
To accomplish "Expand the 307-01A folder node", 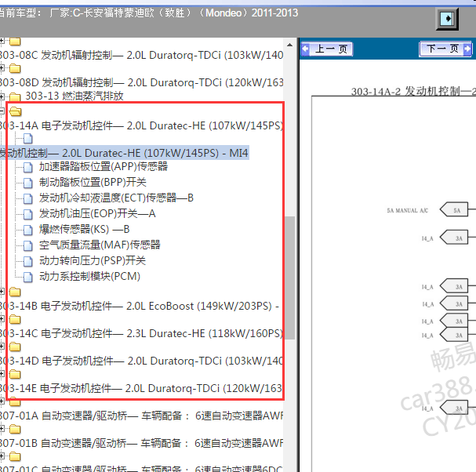I will 2,401.
